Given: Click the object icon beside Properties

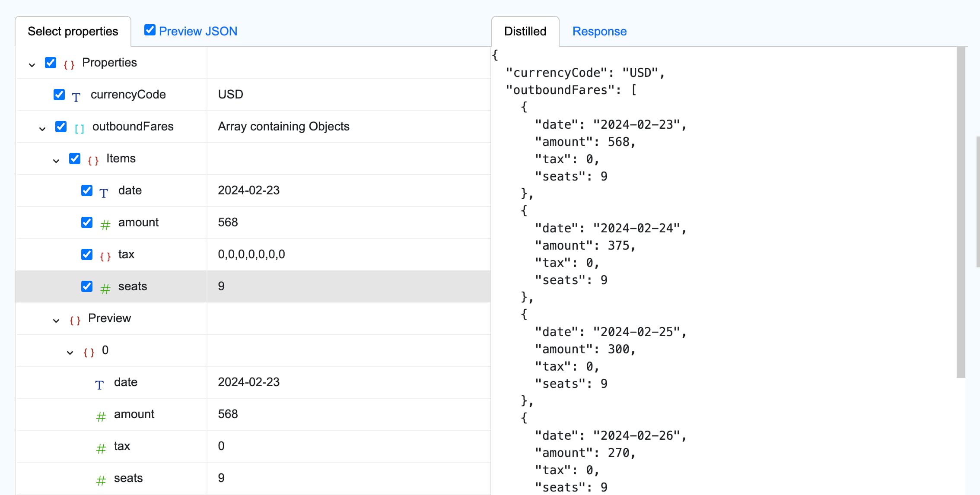Looking at the screenshot, I should 68,63.
